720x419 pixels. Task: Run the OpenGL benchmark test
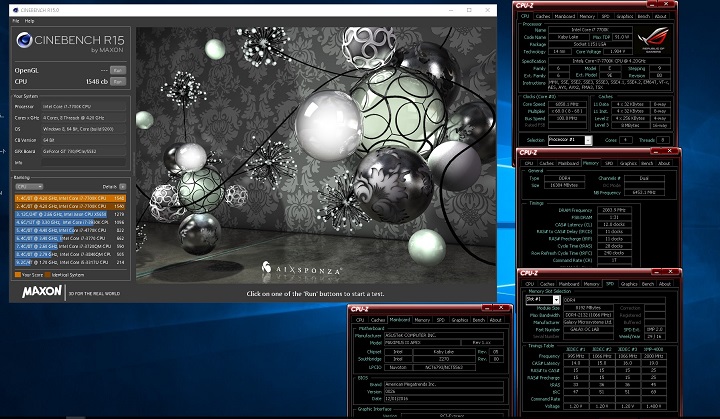coord(118,69)
